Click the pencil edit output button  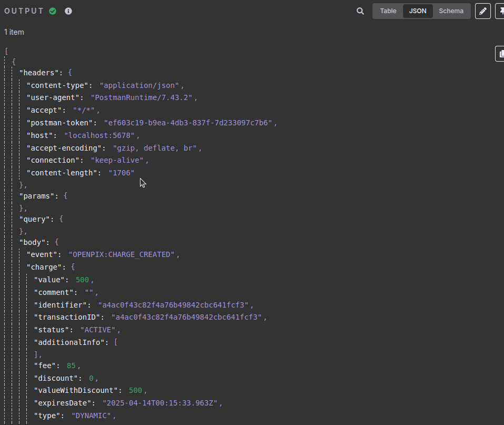pyautogui.click(x=482, y=11)
